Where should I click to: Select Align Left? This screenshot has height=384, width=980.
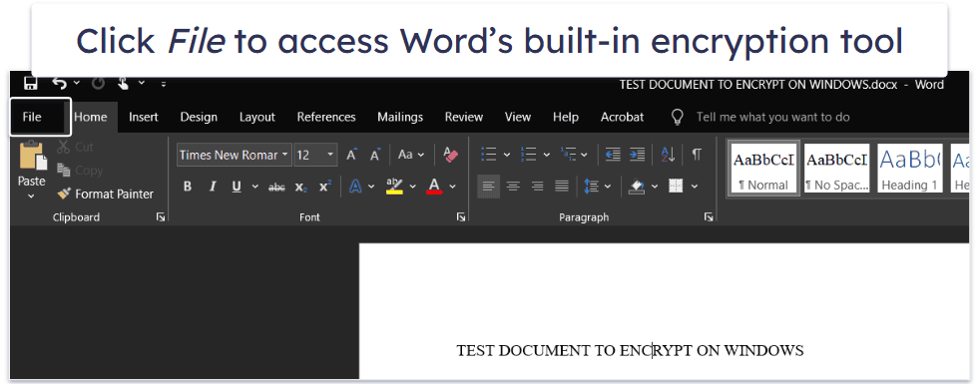tap(489, 187)
